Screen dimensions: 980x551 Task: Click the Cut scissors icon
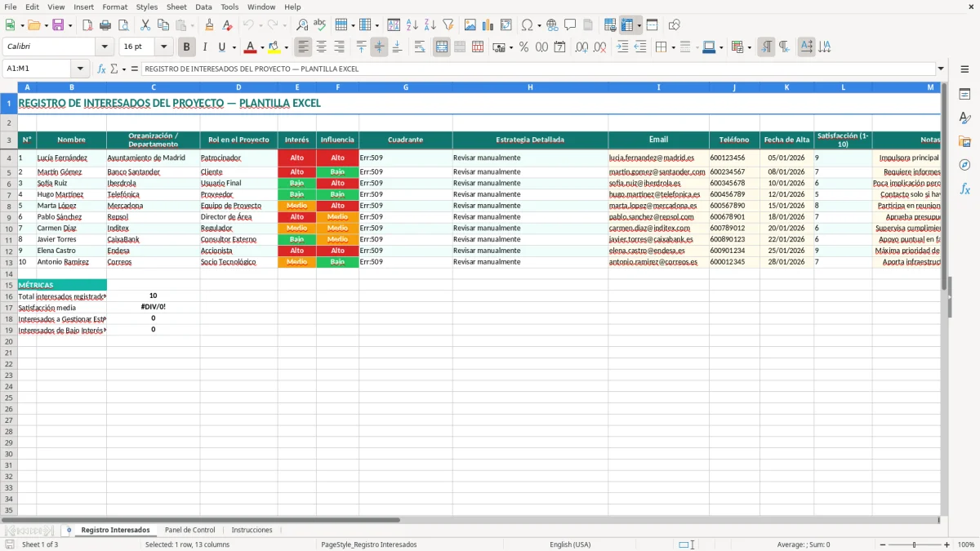pyautogui.click(x=145, y=25)
